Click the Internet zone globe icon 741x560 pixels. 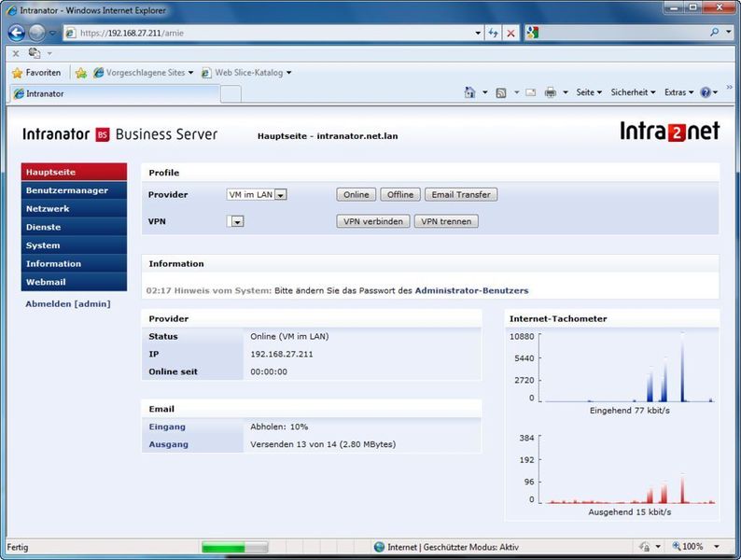click(379, 547)
